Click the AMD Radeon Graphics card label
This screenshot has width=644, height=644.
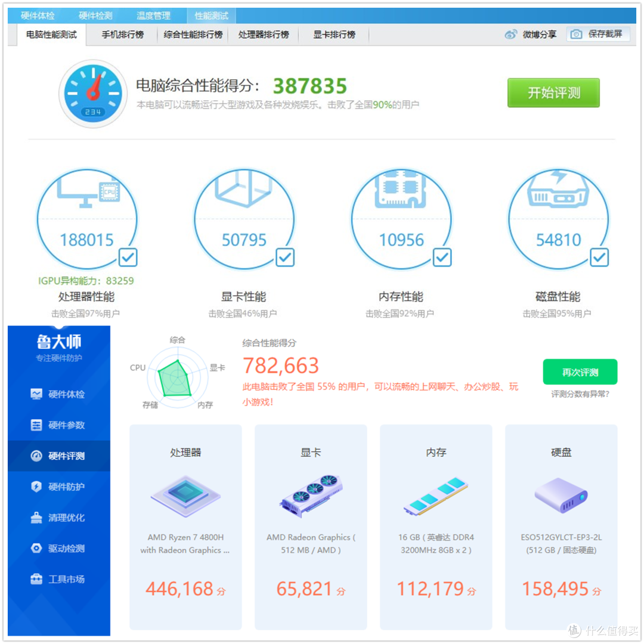pos(311,544)
